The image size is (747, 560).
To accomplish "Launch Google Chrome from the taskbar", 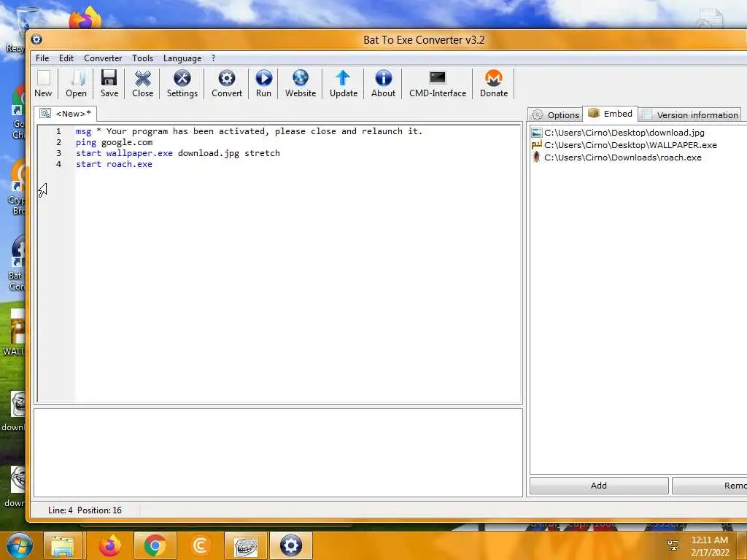I will pyautogui.click(x=155, y=545).
